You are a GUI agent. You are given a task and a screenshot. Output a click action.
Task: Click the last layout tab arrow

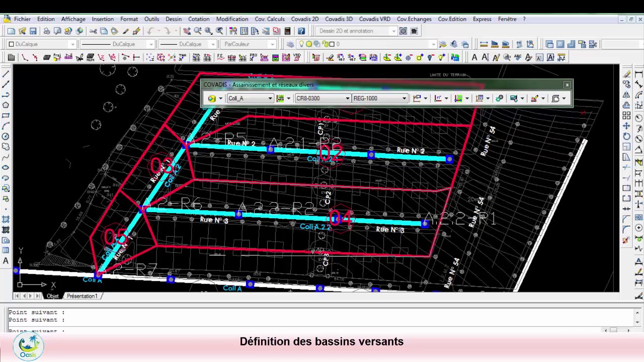(38, 296)
